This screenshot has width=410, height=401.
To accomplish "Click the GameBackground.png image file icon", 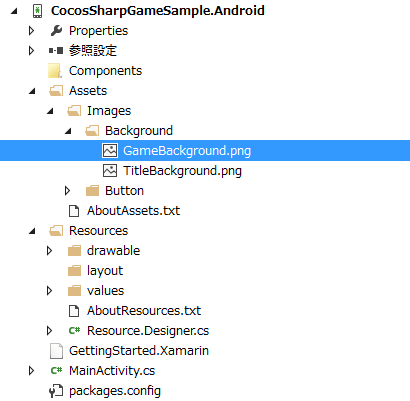I will (110, 151).
